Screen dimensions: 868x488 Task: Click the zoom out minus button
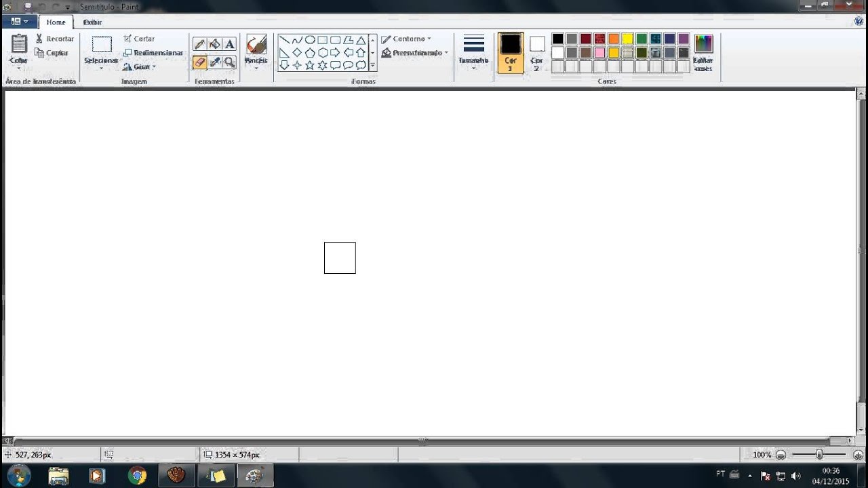click(x=781, y=455)
